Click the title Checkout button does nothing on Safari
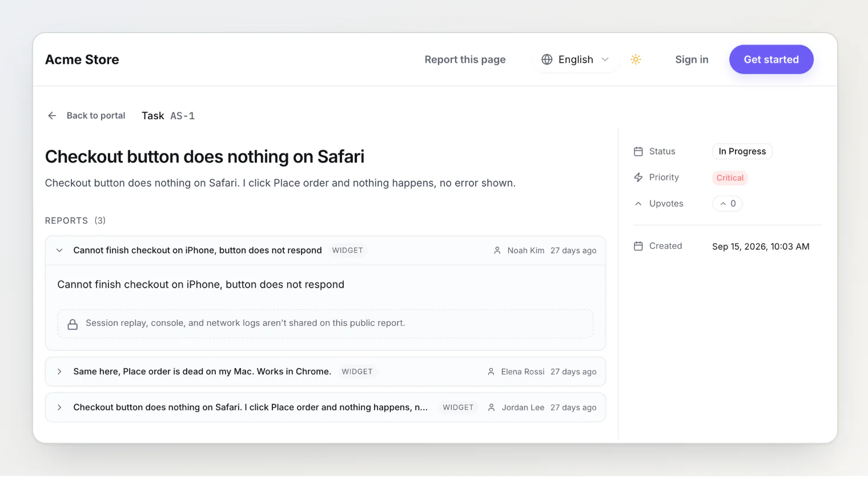868x477 pixels. (x=204, y=156)
